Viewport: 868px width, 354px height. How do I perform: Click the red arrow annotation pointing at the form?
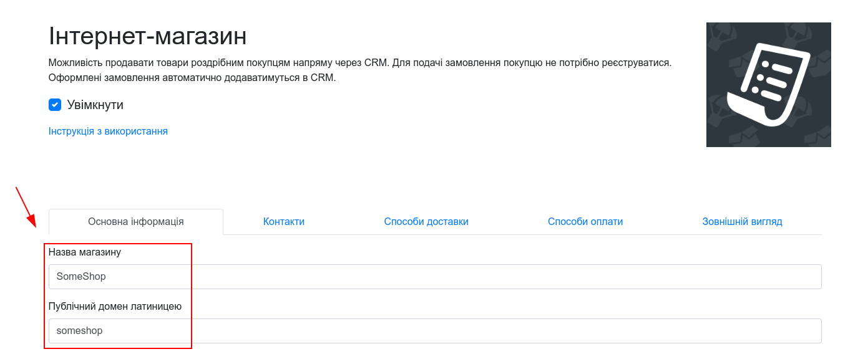pos(26,207)
